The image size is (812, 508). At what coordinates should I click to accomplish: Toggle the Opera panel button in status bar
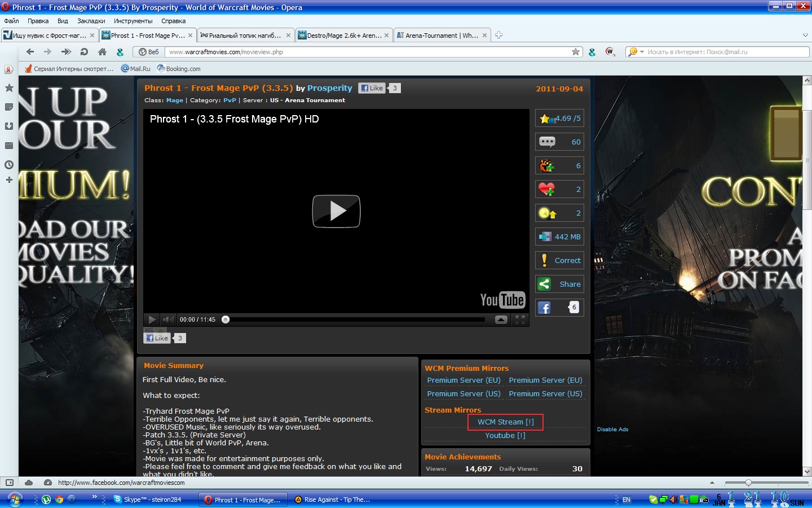click(x=10, y=483)
